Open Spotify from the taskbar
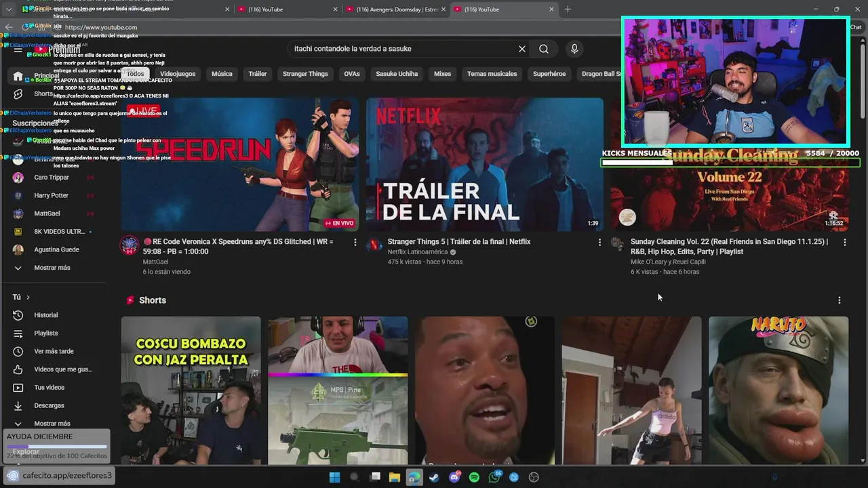 474,477
